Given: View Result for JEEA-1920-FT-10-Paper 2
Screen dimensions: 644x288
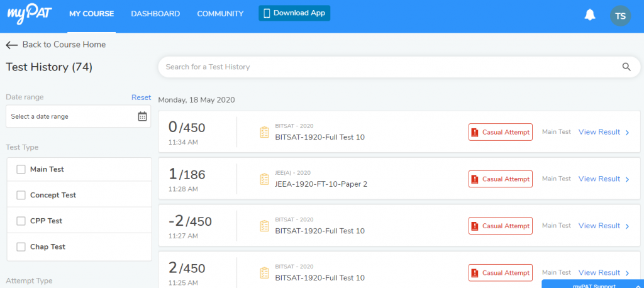Looking at the screenshot, I should (604, 179).
